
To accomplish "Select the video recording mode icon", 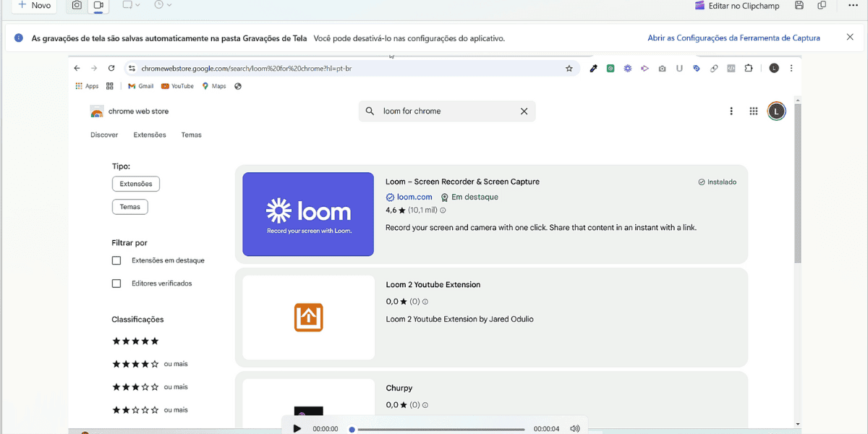I will (x=98, y=6).
